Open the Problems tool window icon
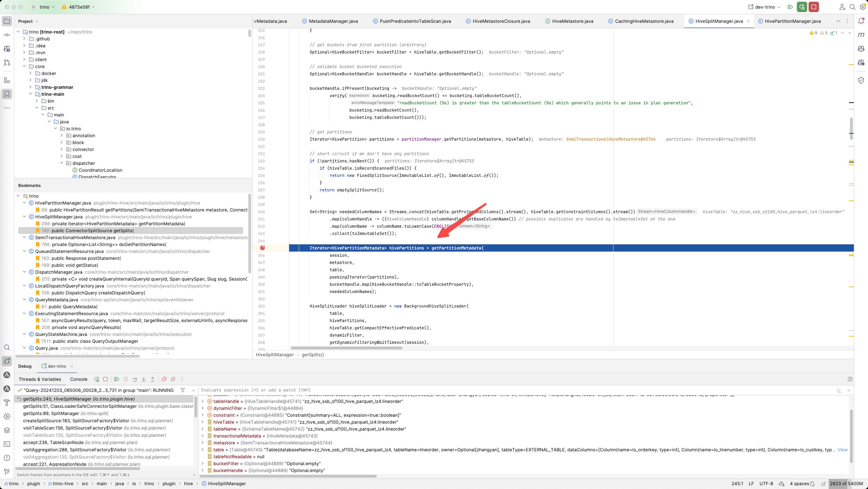868x489 pixels. (x=7, y=458)
